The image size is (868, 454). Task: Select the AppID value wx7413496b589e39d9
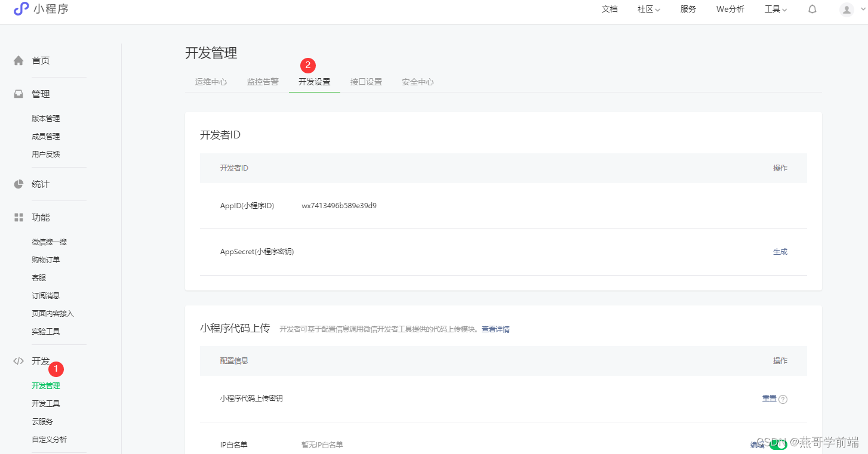pyautogui.click(x=339, y=206)
